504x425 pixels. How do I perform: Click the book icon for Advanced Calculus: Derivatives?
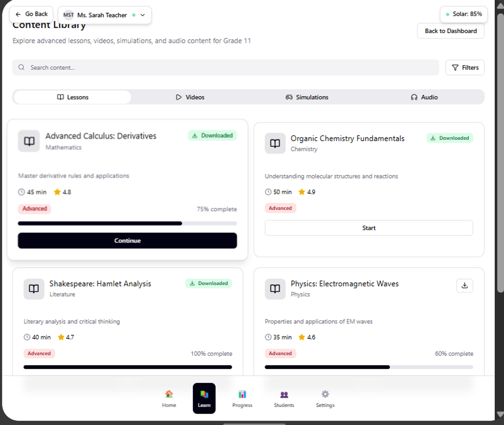coord(29,141)
